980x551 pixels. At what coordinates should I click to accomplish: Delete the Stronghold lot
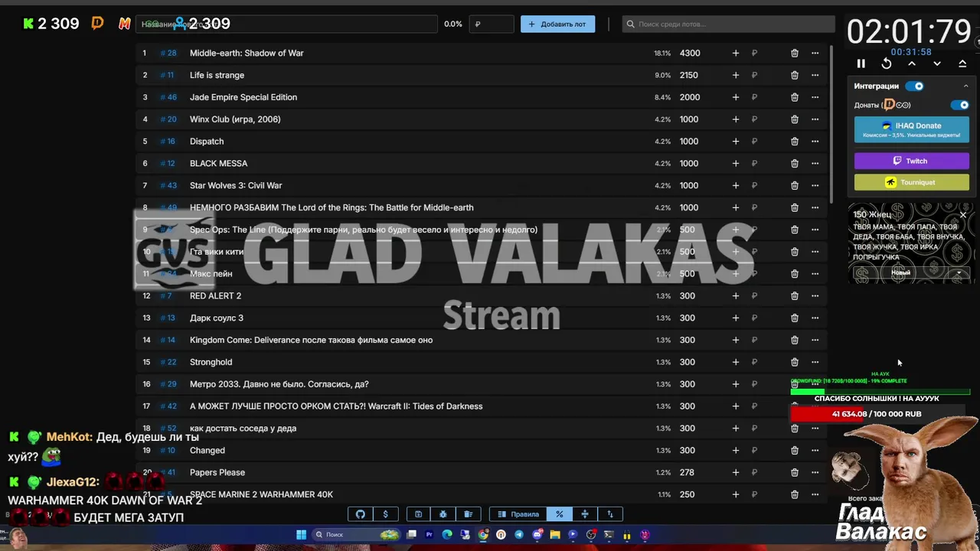795,362
